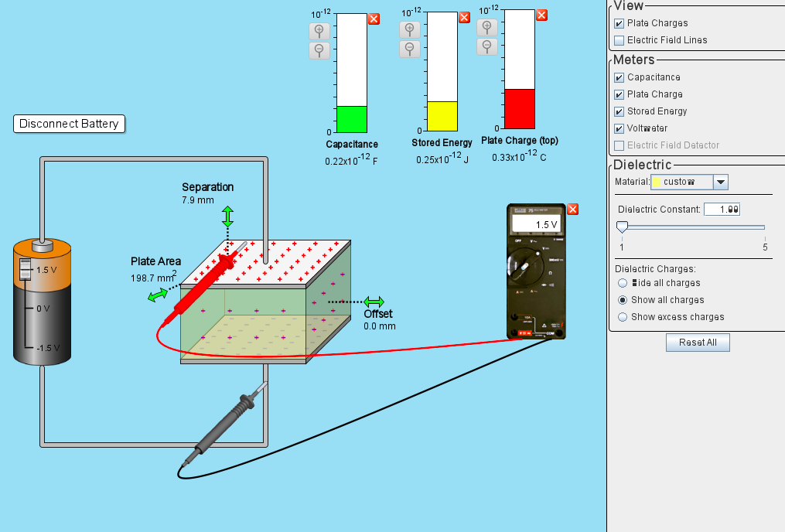The image size is (785, 532).
Task: Click inside the Dielectric Constant value field
Action: tap(722, 208)
